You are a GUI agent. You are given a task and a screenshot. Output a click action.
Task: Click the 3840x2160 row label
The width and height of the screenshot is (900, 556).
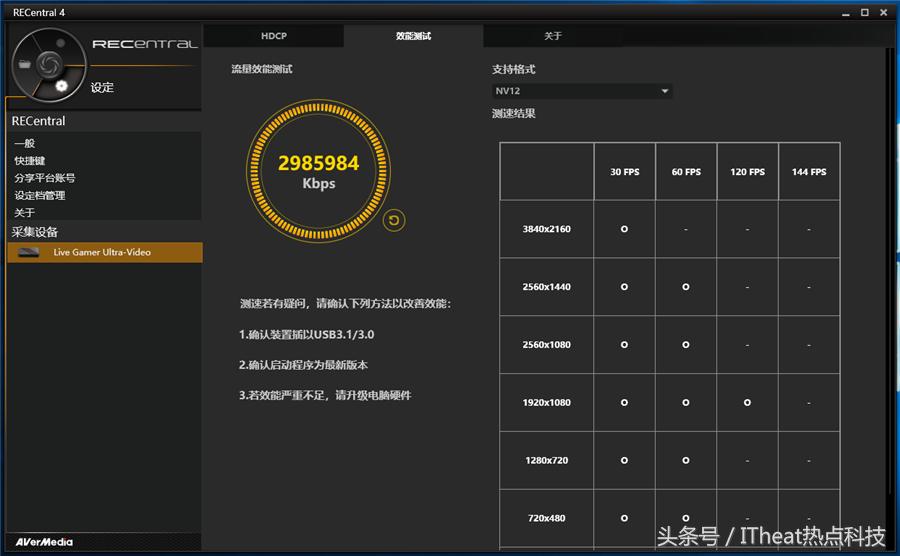point(546,229)
